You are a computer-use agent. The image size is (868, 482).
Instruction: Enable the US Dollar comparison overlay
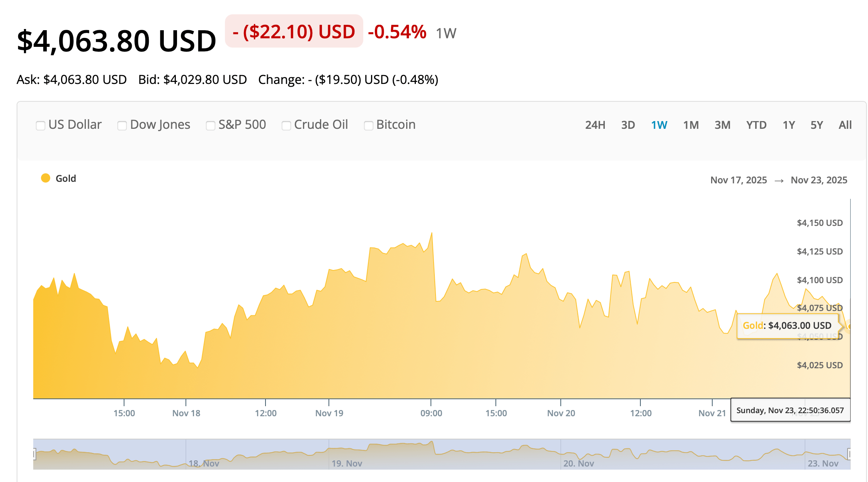pos(41,125)
